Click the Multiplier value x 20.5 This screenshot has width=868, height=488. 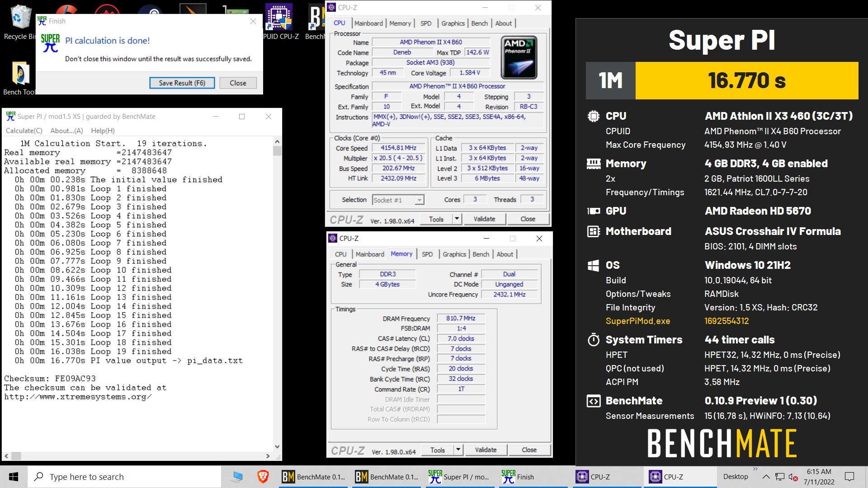[x=398, y=158]
